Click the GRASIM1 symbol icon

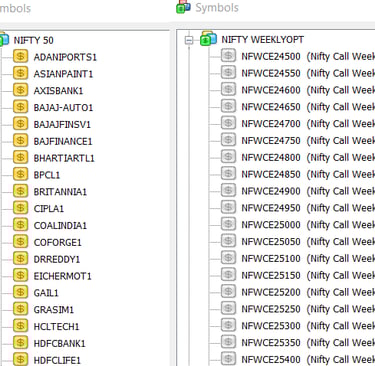(x=20, y=309)
